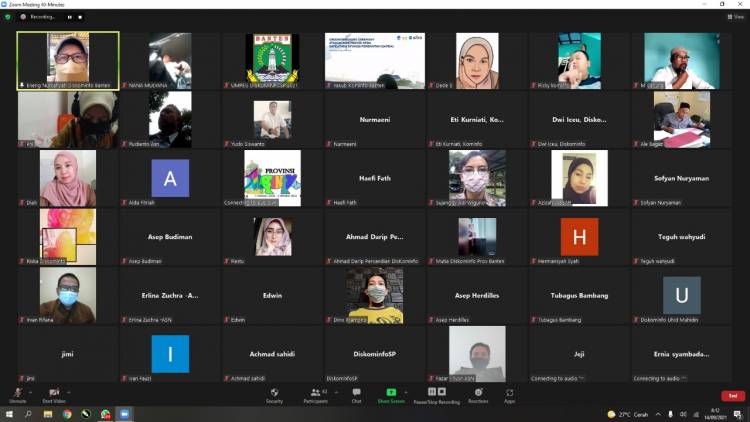Screen dimensions: 750x422
Task: Select the Asep Budiman participant tile
Action: (170, 237)
